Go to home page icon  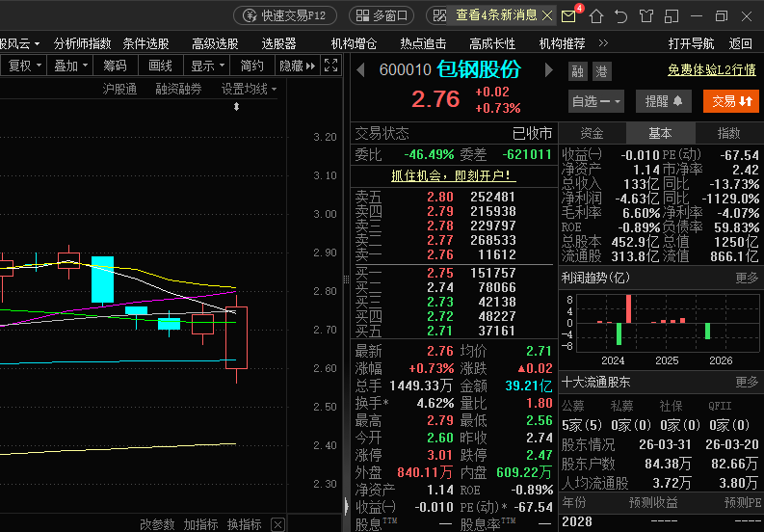pyautogui.click(x=596, y=16)
